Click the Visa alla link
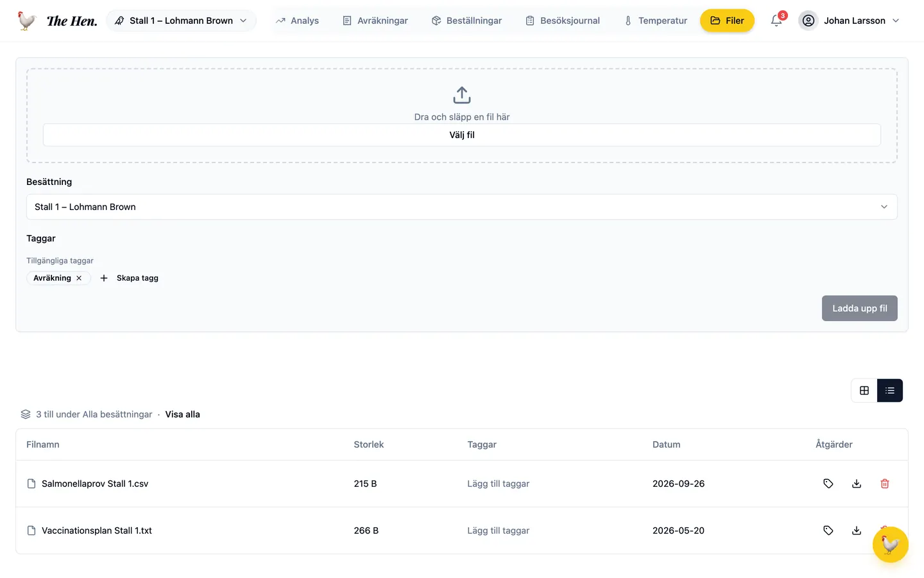This screenshot has height=578, width=924. click(x=183, y=414)
